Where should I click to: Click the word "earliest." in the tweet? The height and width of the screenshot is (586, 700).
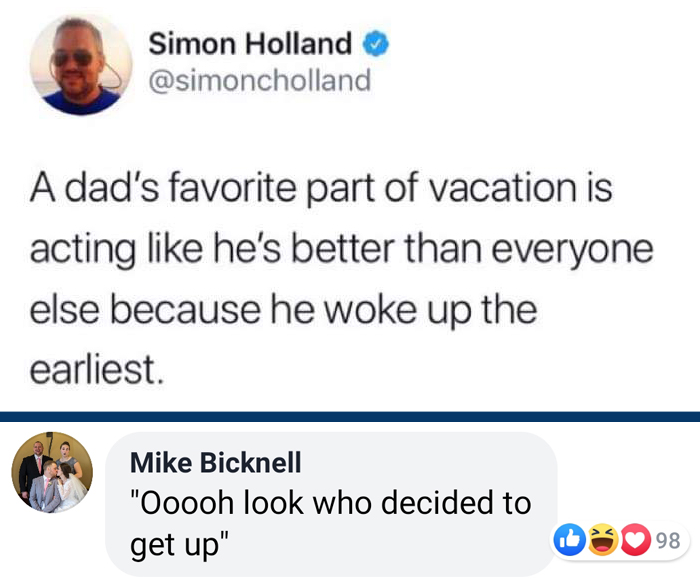pos(95,370)
